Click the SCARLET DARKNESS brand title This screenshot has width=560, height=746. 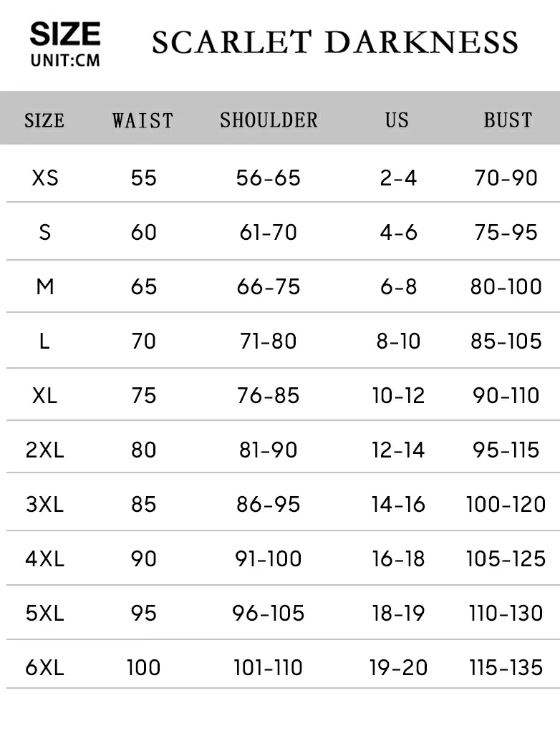pyautogui.click(x=334, y=42)
